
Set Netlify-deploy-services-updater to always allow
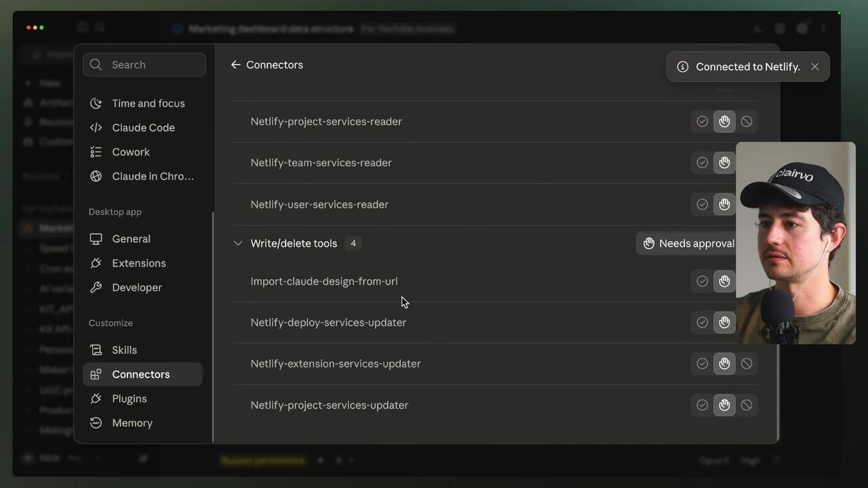click(703, 323)
